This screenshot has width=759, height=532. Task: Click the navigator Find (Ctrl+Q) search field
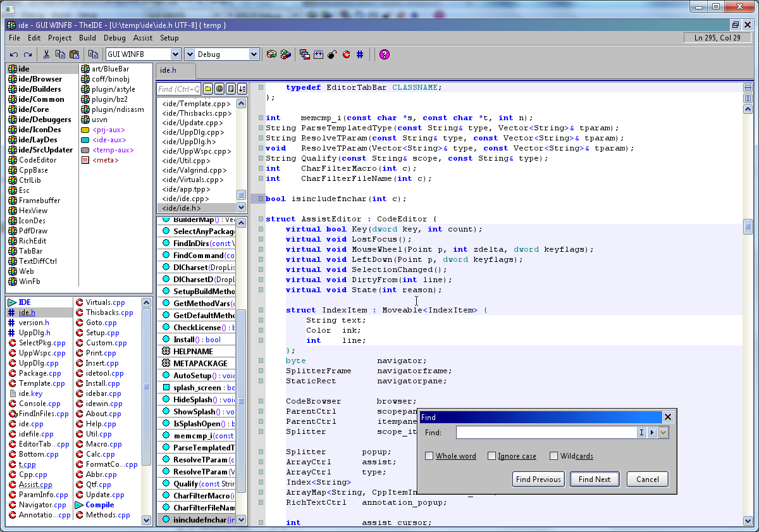[179, 89]
